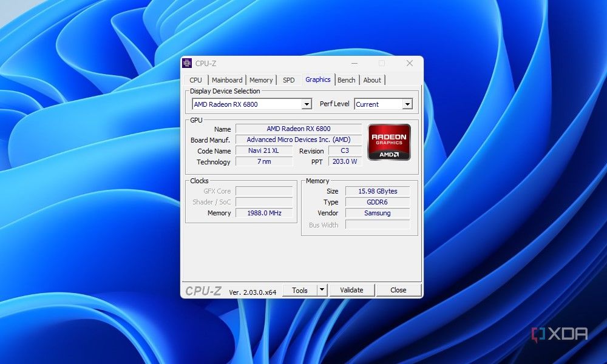
Task: Expand the Perf Level dropdown arrow
Action: click(407, 104)
